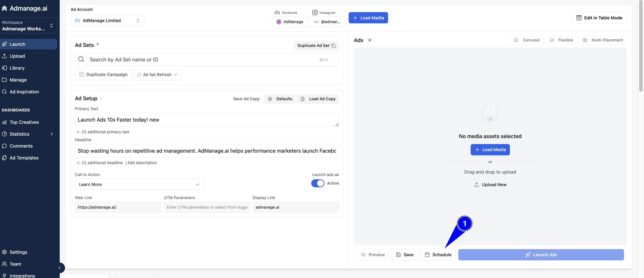644x278 pixels.
Task: Open the Call to Action dropdown
Action: tap(139, 184)
